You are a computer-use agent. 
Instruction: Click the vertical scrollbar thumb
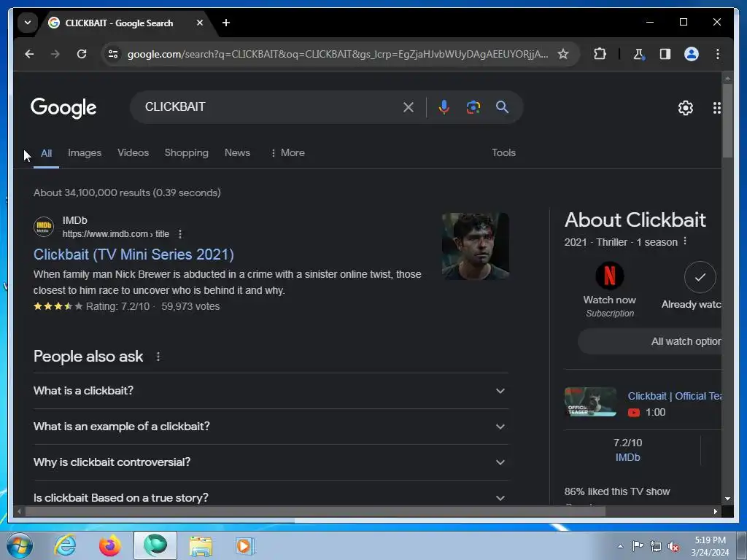[727, 120]
